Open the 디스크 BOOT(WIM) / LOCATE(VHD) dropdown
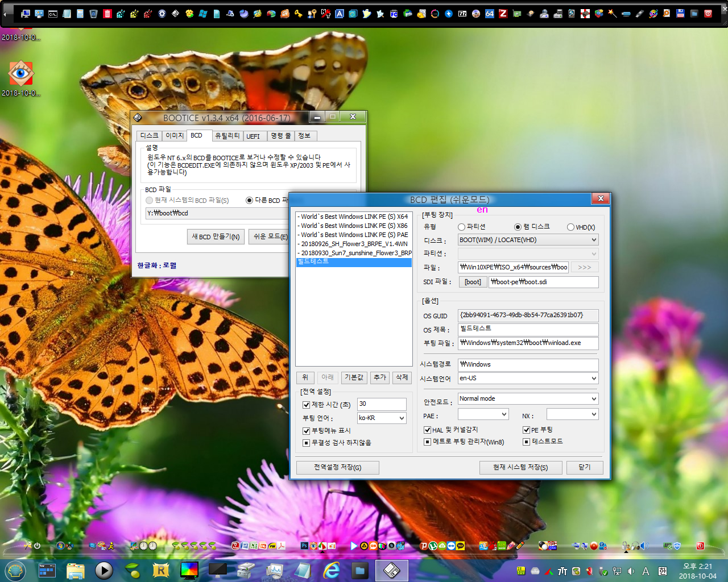This screenshot has width=728, height=582. pyautogui.click(x=528, y=240)
